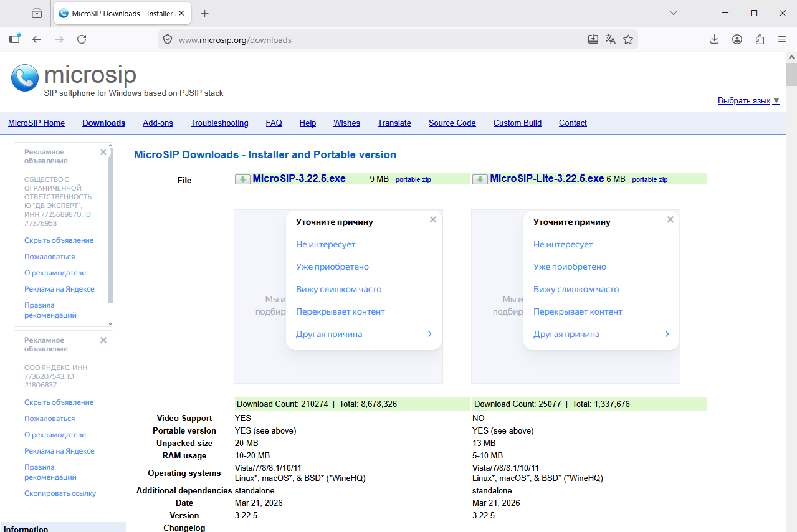797x532 pixels.
Task: Close the left ad reason popup
Action: 433,219
